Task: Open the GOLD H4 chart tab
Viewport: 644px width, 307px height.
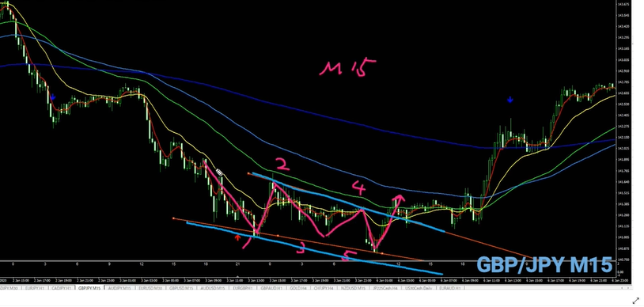Action: [298, 289]
